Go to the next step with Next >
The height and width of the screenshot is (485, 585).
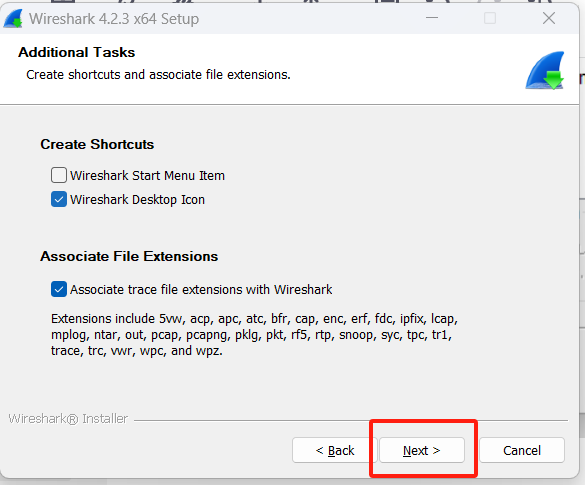pyautogui.click(x=422, y=450)
